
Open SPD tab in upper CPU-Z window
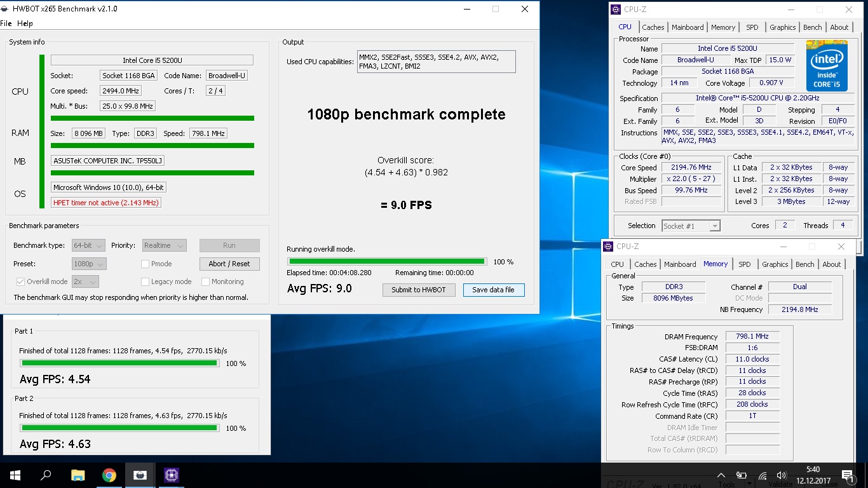[752, 27]
